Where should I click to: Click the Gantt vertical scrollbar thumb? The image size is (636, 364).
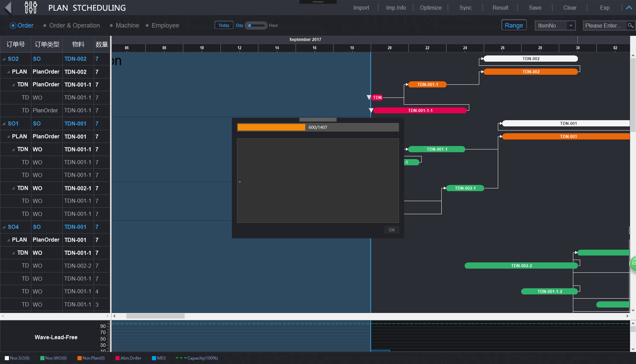click(x=633, y=95)
